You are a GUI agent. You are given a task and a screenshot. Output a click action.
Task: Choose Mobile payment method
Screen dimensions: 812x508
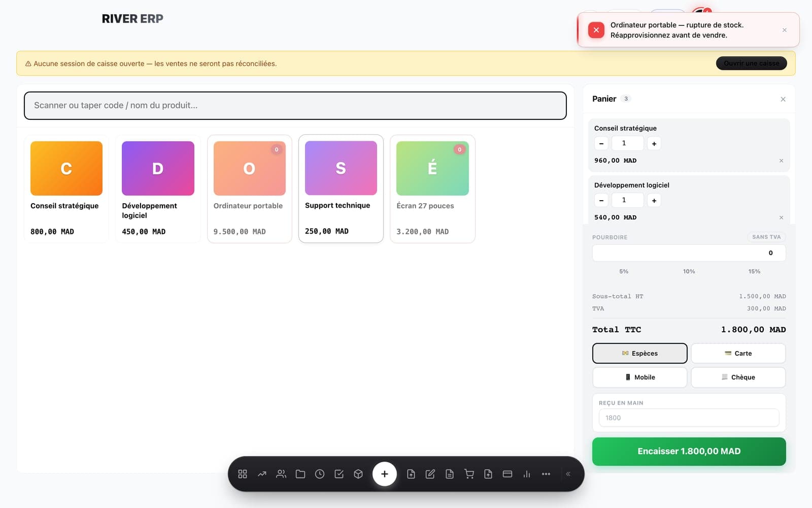pyautogui.click(x=640, y=377)
